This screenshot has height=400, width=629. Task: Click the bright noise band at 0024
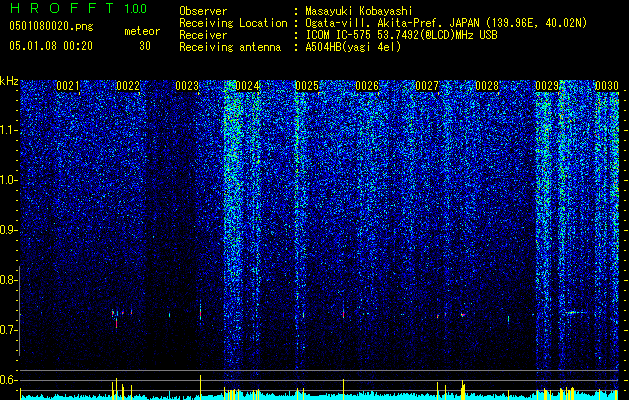point(232,237)
